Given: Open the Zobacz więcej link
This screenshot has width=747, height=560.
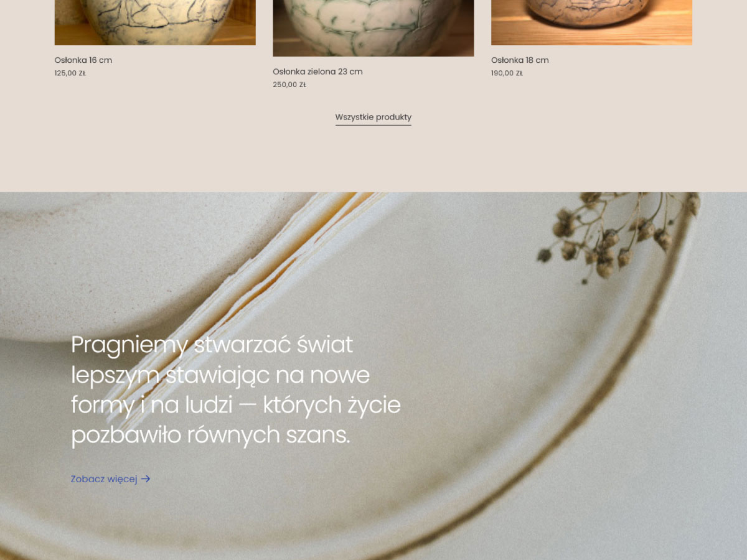Looking at the screenshot, I should 111,479.
